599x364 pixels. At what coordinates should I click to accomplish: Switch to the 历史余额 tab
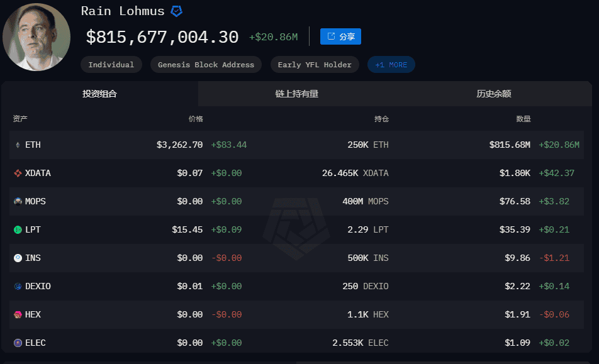tap(493, 94)
